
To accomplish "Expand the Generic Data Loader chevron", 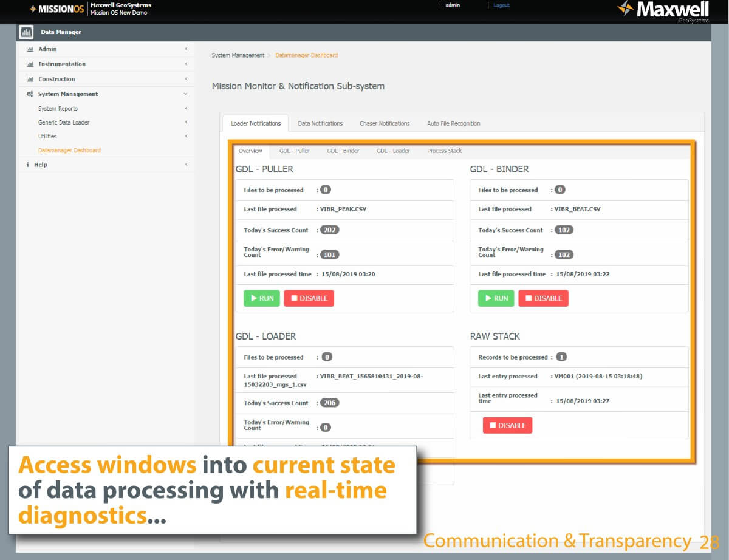I will coord(186,123).
